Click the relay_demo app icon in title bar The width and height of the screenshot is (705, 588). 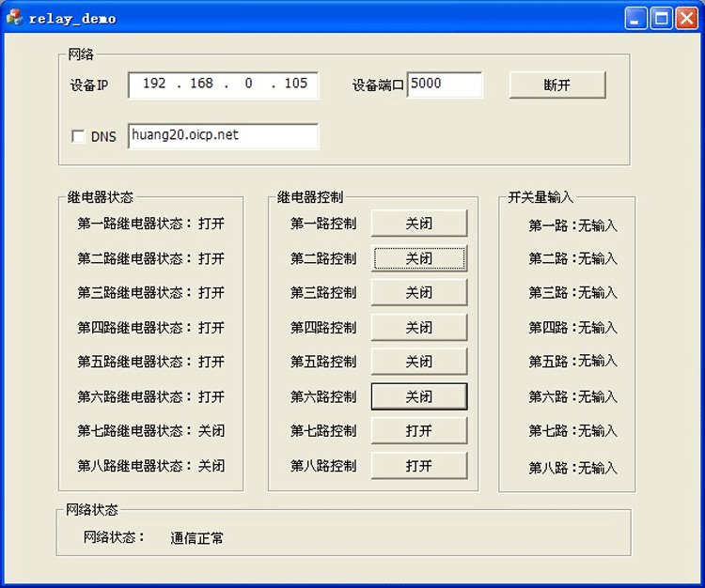pyautogui.click(x=14, y=17)
